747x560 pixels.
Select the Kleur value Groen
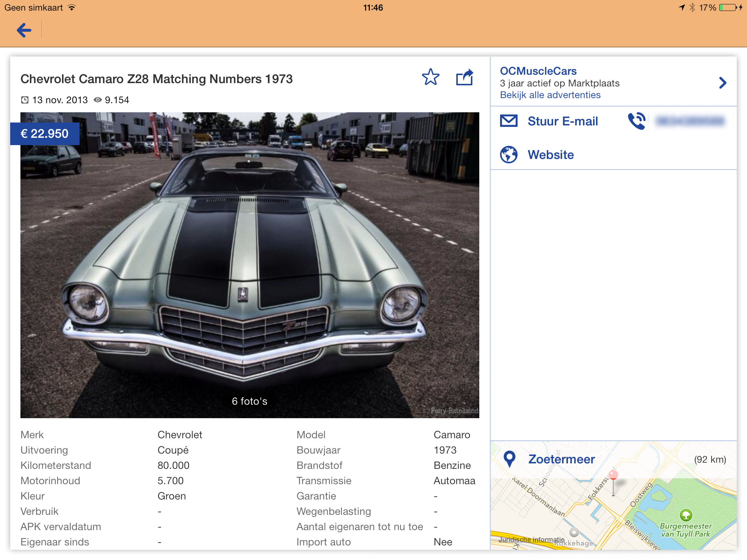(171, 496)
